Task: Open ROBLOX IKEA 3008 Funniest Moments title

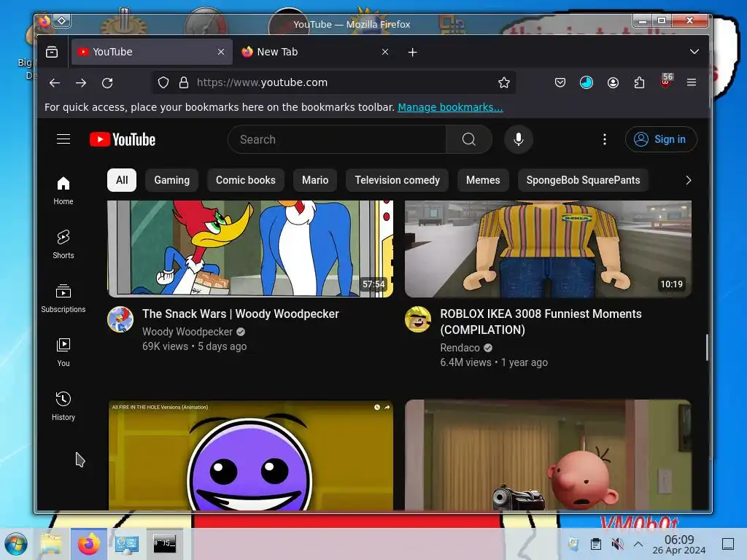Action: [x=541, y=322]
